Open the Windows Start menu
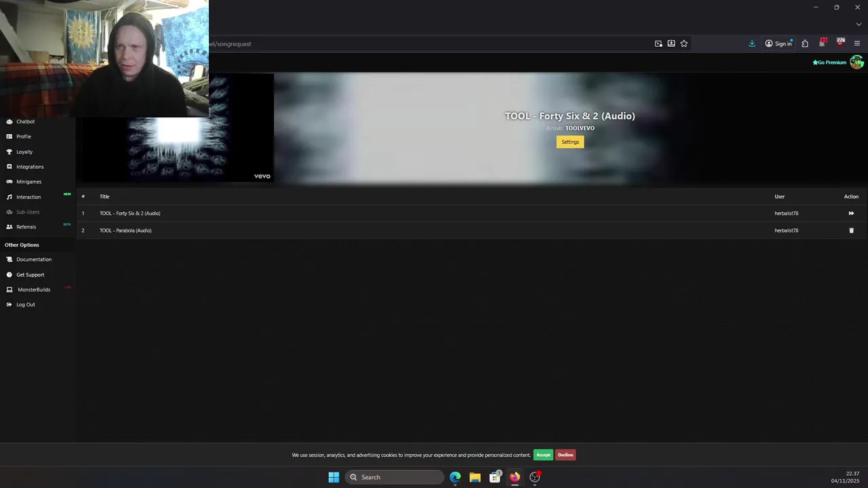The image size is (868, 488). coord(334,477)
